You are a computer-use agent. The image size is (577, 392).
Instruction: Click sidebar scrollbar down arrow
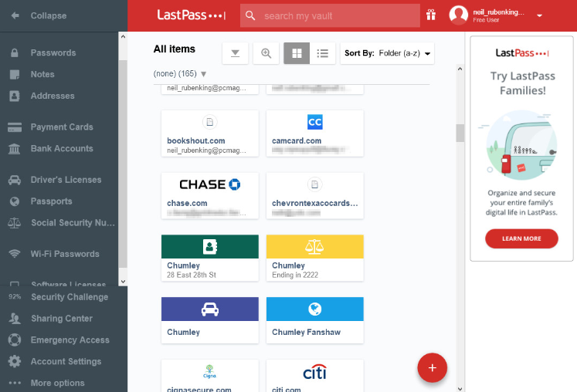coord(123,282)
